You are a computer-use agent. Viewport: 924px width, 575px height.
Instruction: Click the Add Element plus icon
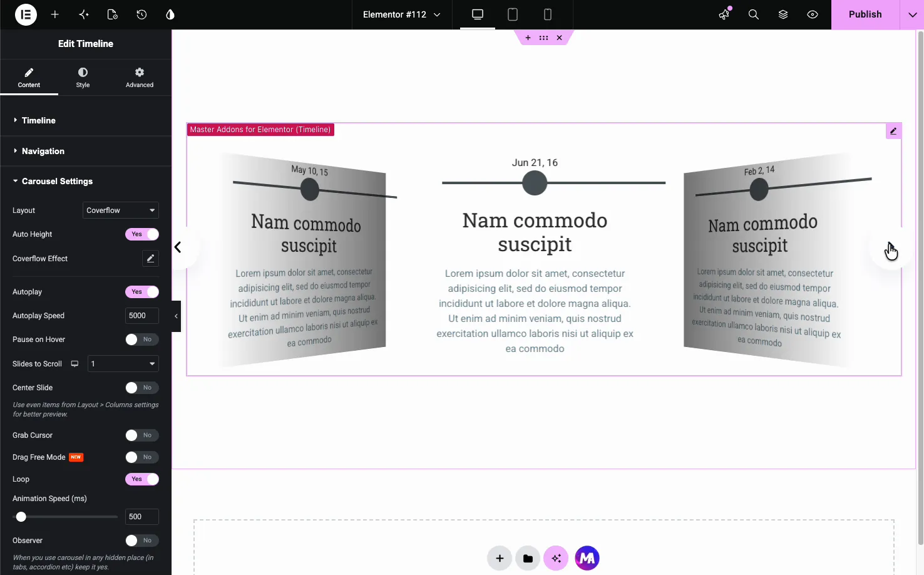pyautogui.click(x=55, y=14)
